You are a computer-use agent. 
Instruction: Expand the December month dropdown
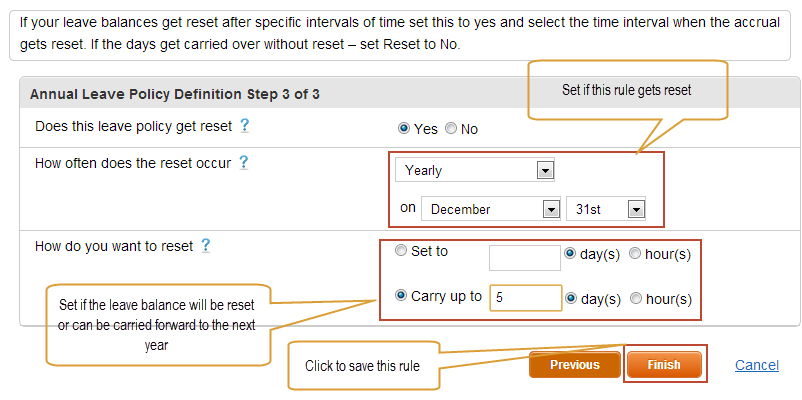coord(491,209)
